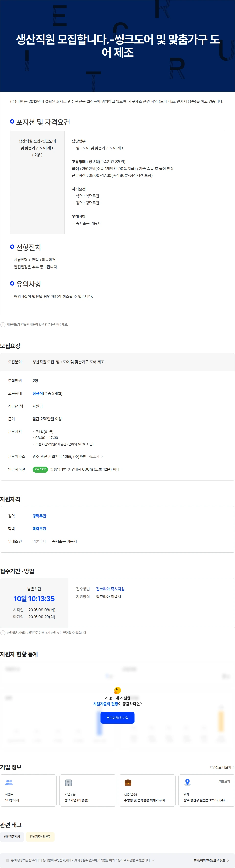Open 지도보기 link next to 근무지주소

click(94, 457)
